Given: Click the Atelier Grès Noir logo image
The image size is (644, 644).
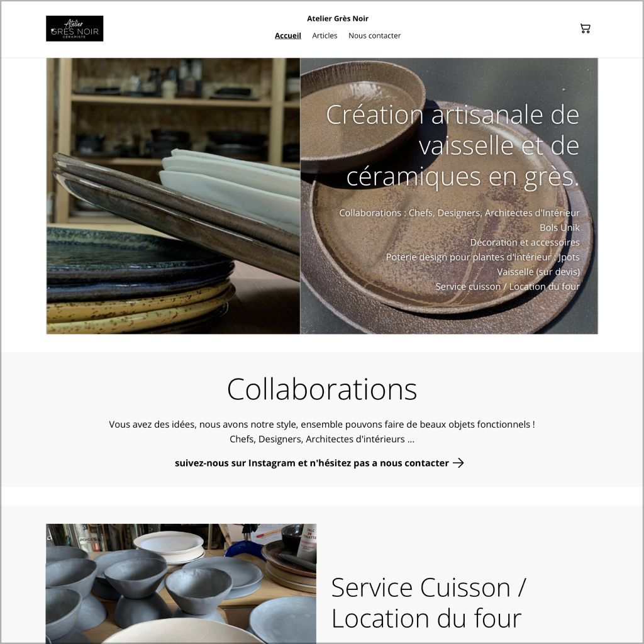Looking at the screenshot, I should coord(75,28).
